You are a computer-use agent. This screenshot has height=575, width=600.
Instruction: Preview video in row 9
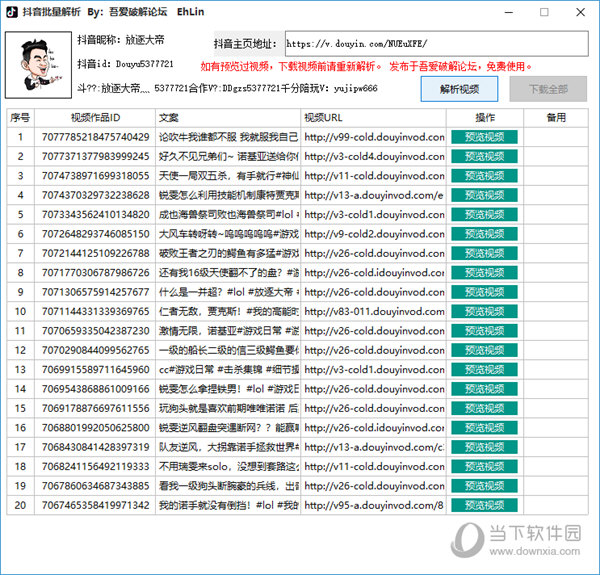point(484,292)
